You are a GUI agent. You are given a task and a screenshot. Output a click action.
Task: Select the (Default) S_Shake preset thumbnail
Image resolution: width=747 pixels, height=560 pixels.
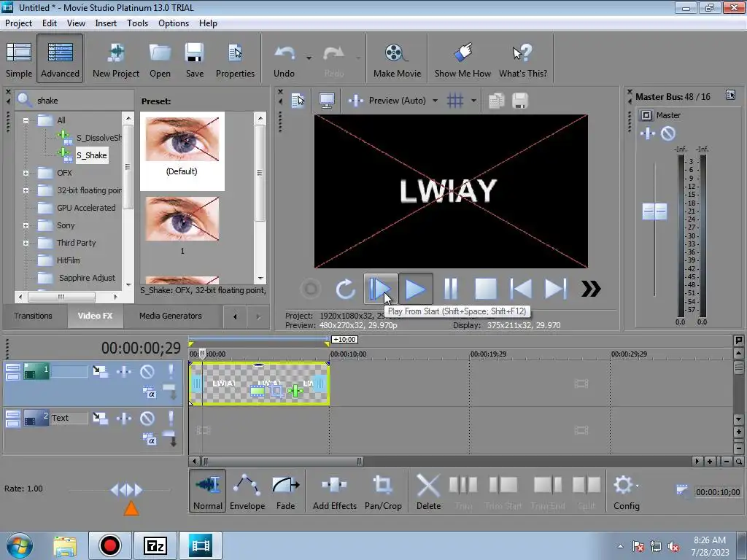182,139
